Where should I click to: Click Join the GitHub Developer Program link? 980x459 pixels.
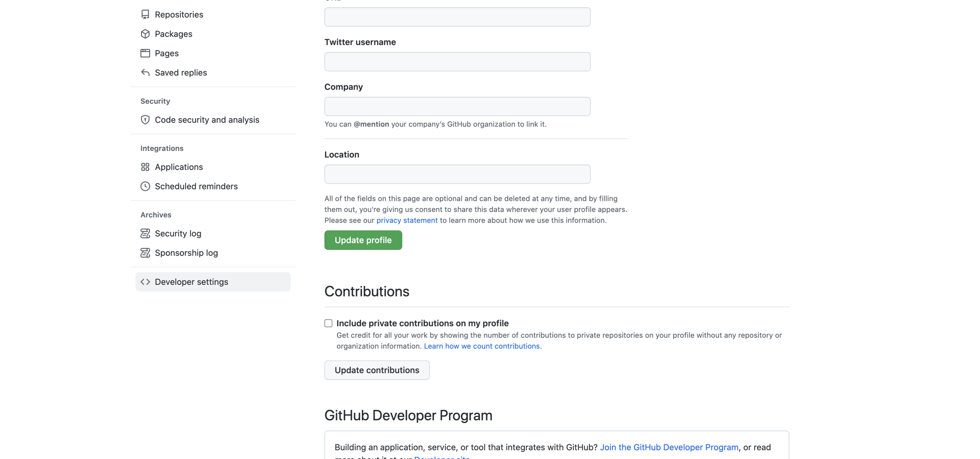tap(669, 447)
